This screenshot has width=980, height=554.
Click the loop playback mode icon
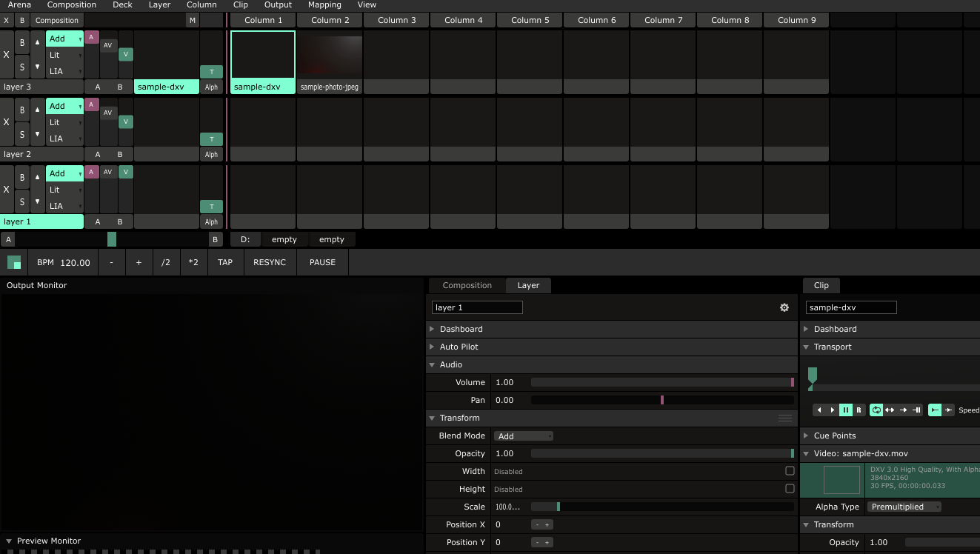pos(876,410)
